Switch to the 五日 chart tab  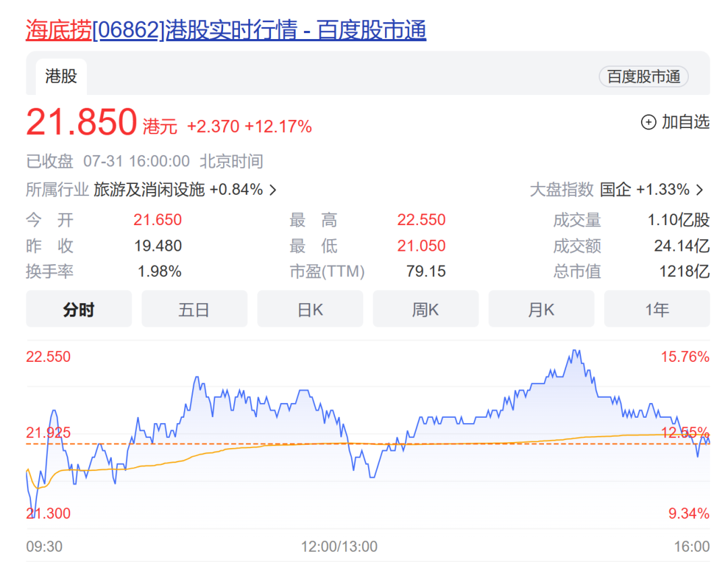click(x=194, y=309)
